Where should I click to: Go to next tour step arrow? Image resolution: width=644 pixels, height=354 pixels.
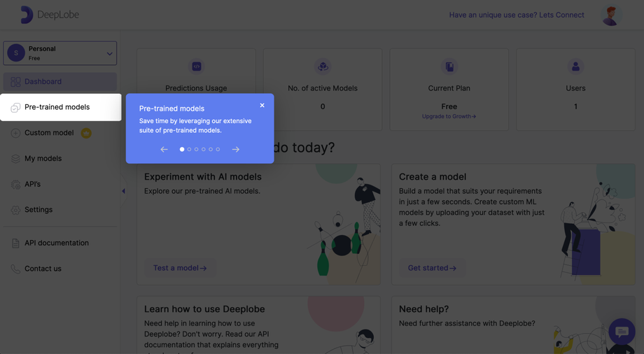(x=236, y=149)
